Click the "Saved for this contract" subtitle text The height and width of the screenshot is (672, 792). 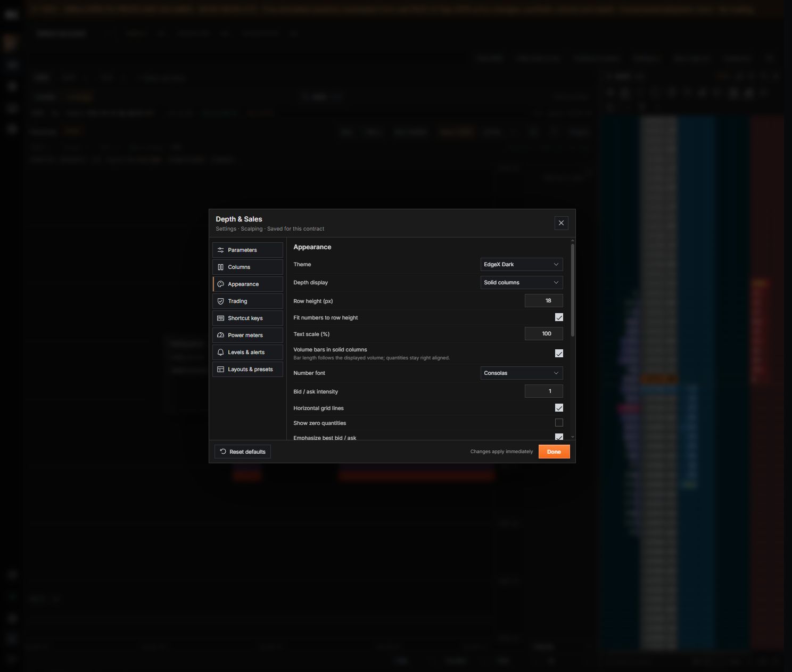click(x=295, y=229)
